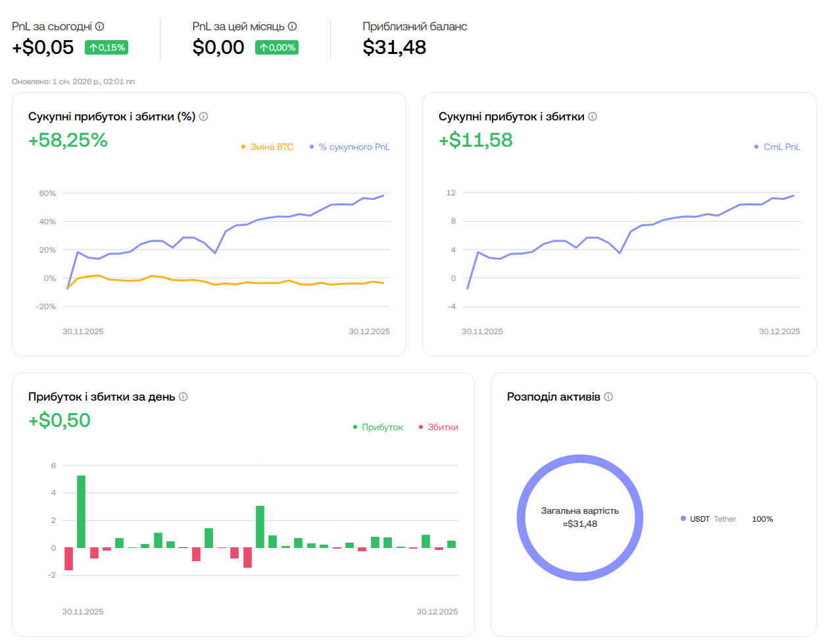Click the first red bar in daily PnL chart
Screen dimensions: 828x644
coord(68,558)
